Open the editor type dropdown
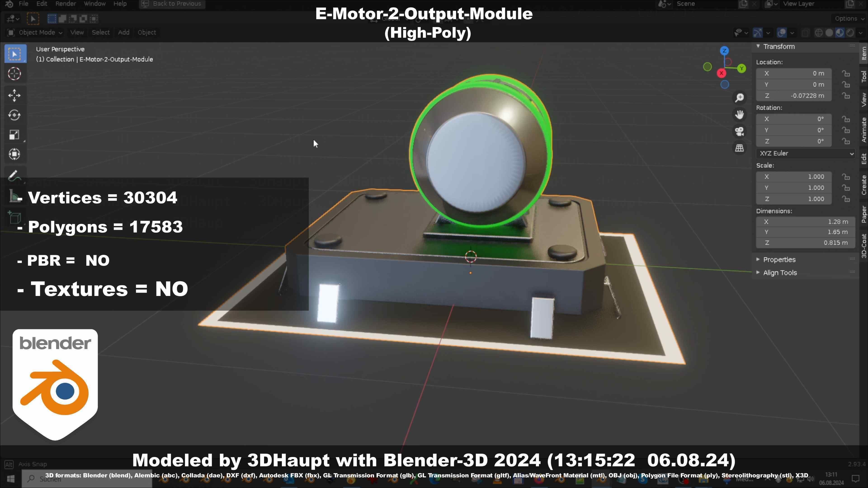Screen dimensions: 868x488 [13, 19]
